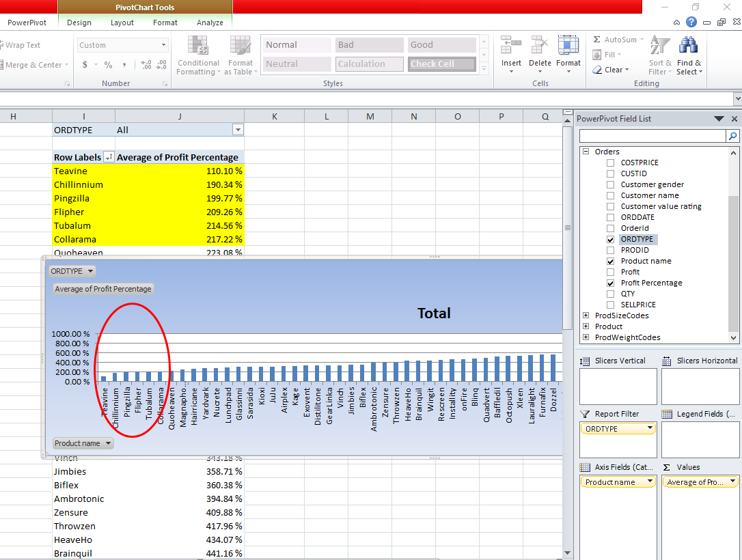Viewport: 742px width, 560px height.
Task: Open the Find & Select tool
Action: point(688,55)
